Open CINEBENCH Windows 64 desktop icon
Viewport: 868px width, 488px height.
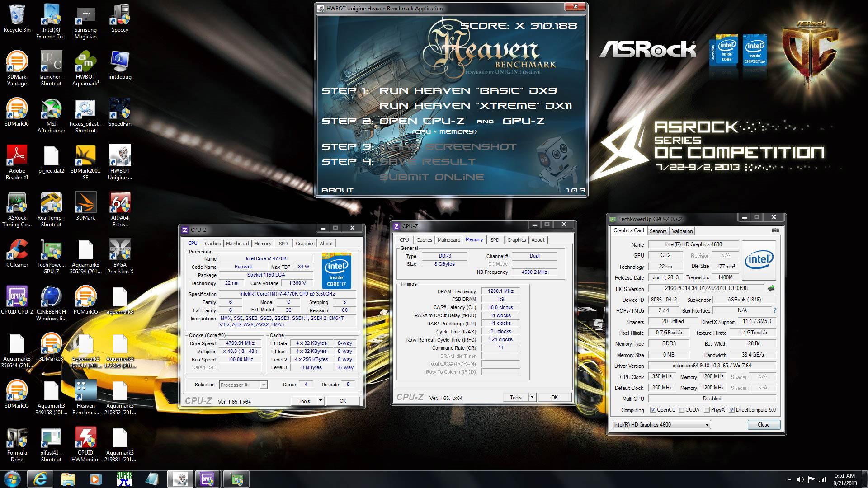(x=51, y=303)
